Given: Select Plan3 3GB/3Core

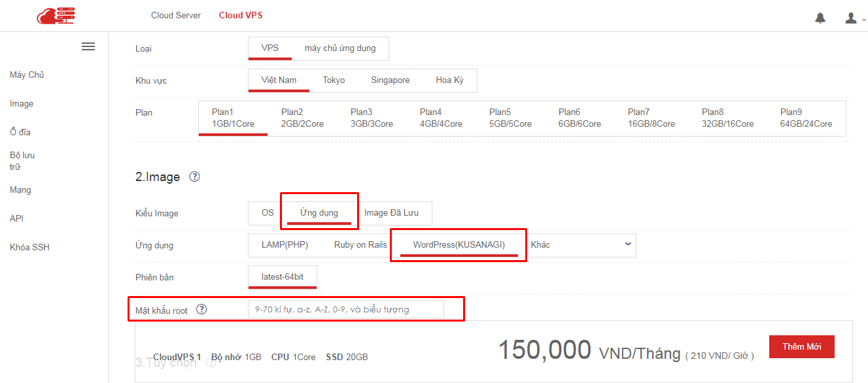Looking at the screenshot, I should (x=372, y=118).
